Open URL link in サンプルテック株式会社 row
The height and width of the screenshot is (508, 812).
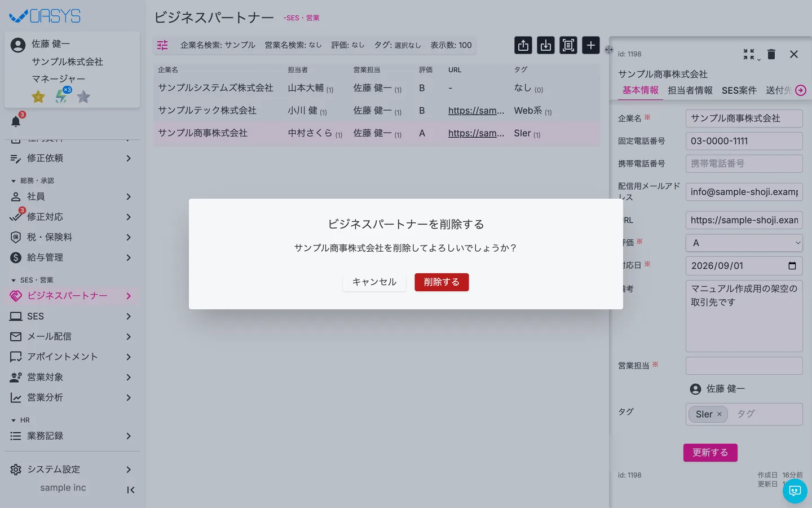[476, 111]
